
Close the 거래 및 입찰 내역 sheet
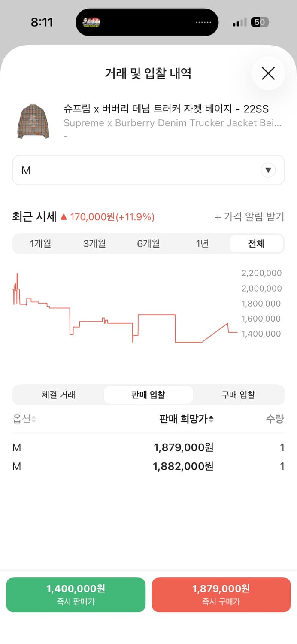click(268, 73)
